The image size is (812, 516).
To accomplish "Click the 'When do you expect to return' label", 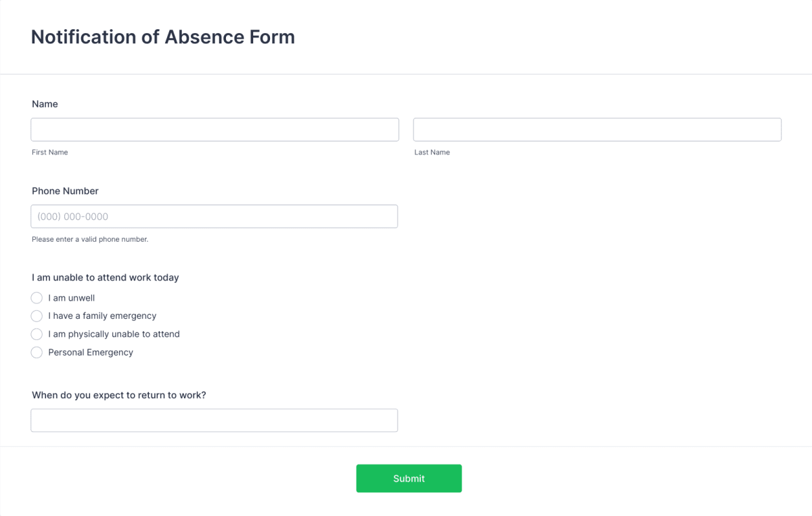I will pos(119,395).
